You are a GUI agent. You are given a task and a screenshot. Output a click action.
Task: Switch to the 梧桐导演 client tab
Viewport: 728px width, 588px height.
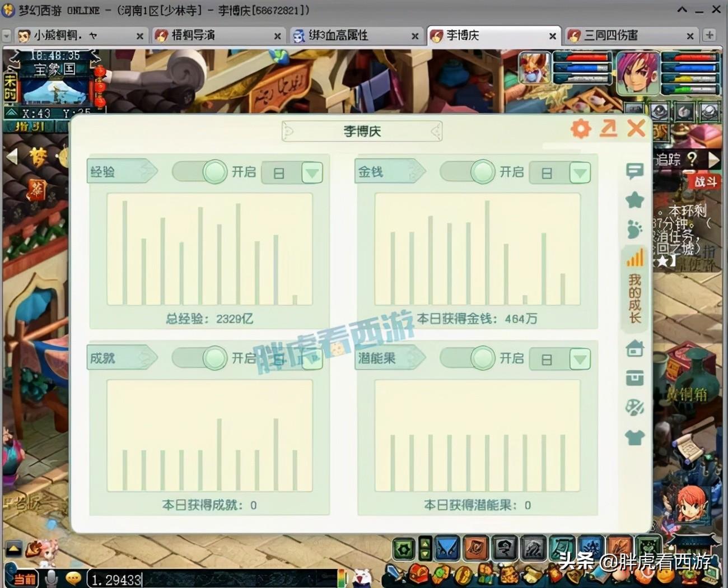pyautogui.click(x=218, y=36)
